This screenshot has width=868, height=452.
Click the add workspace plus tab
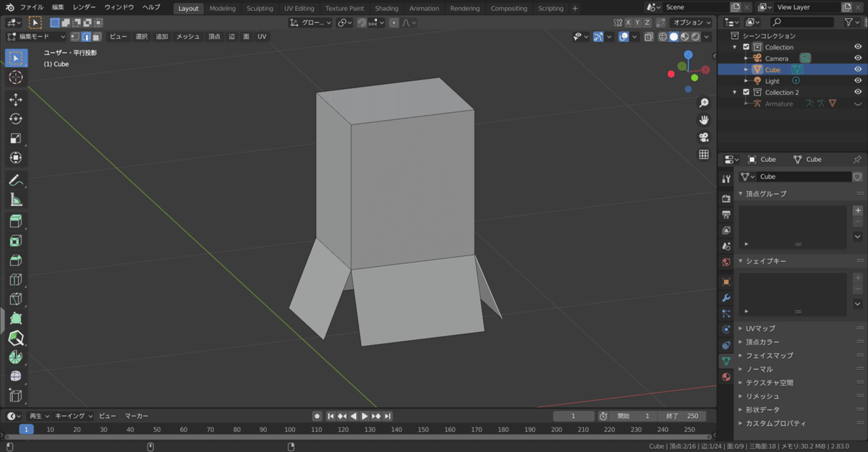575,8
